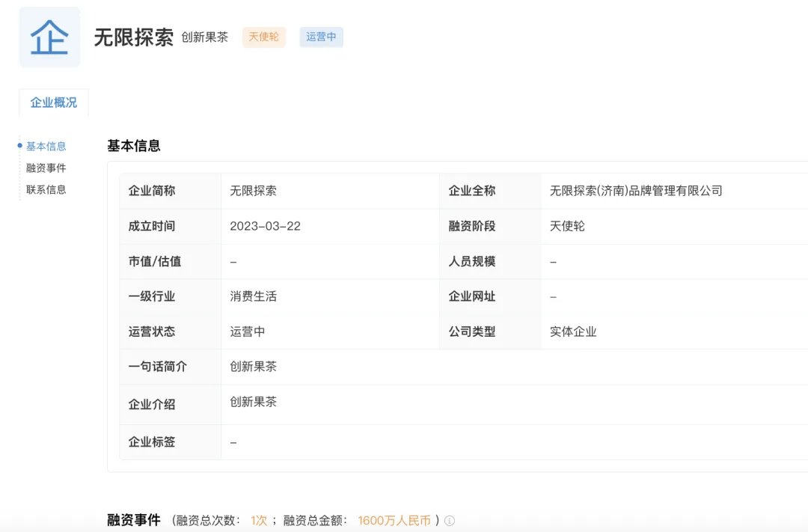Click the 消费生活 industry value
Screen dimensions: 808x532
pyautogui.click(x=253, y=296)
